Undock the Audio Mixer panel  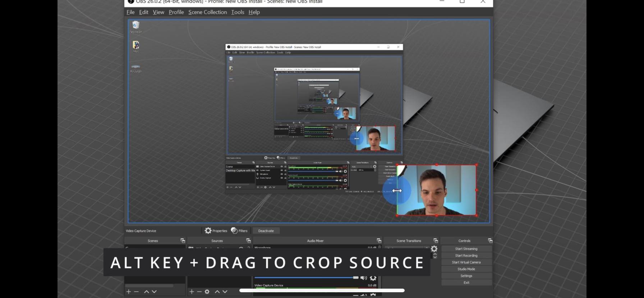pyautogui.click(x=379, y=240)
